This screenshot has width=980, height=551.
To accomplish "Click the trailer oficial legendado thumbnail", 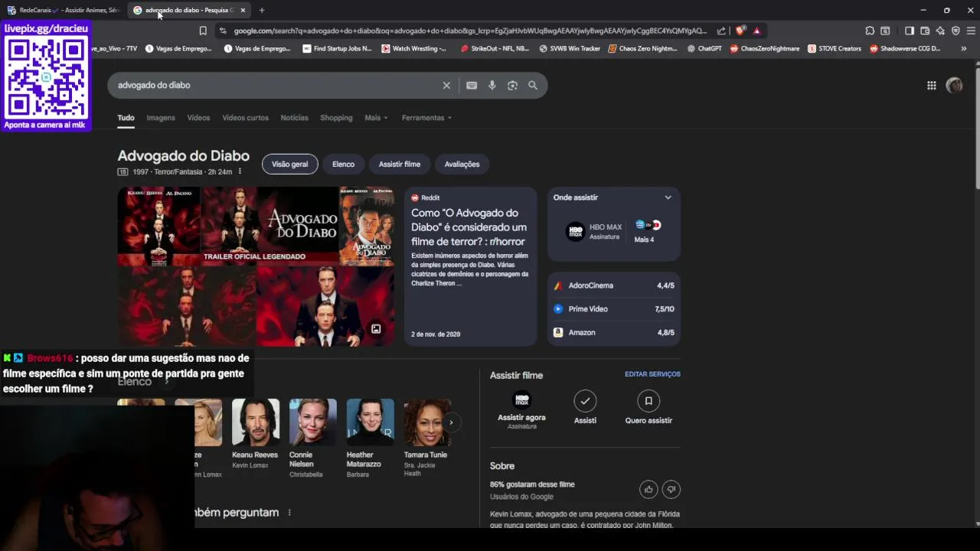I will (269, 227).
